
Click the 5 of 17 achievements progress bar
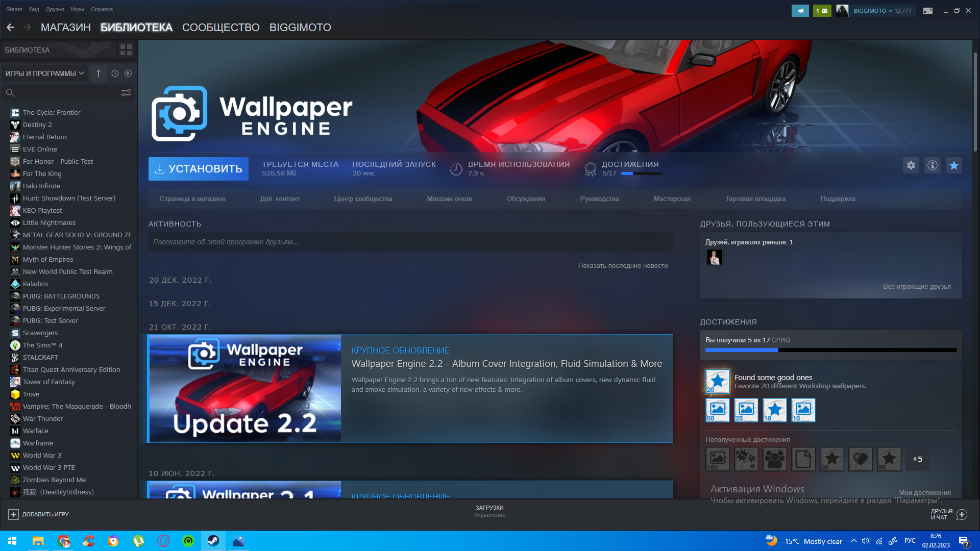(x=831, y=350)
